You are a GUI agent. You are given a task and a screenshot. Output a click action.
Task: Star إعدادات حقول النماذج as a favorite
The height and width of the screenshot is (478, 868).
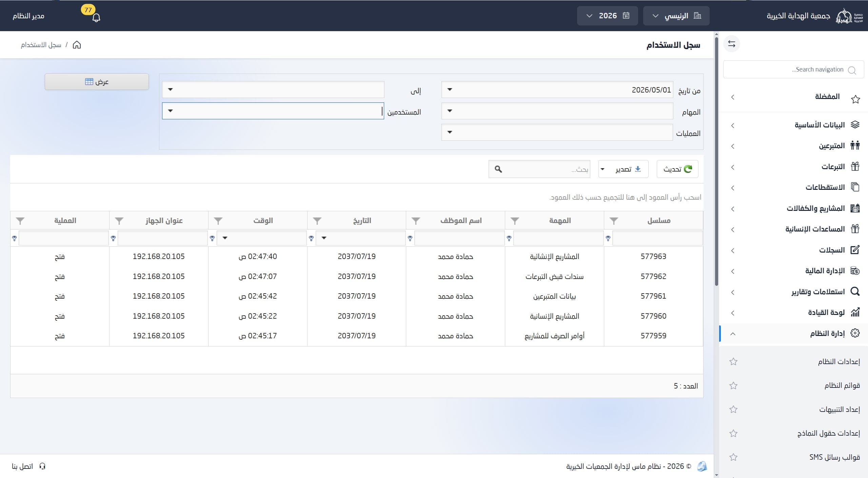733,434
